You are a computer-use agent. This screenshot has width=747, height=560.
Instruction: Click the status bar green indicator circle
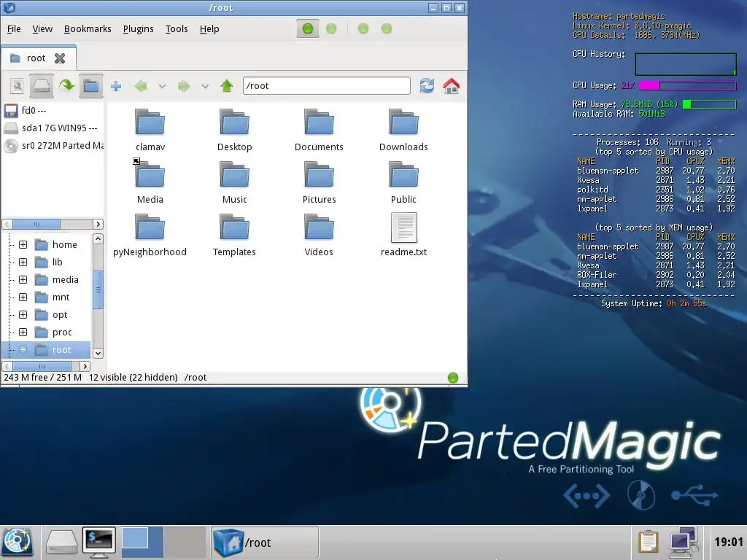click(453, 378)
